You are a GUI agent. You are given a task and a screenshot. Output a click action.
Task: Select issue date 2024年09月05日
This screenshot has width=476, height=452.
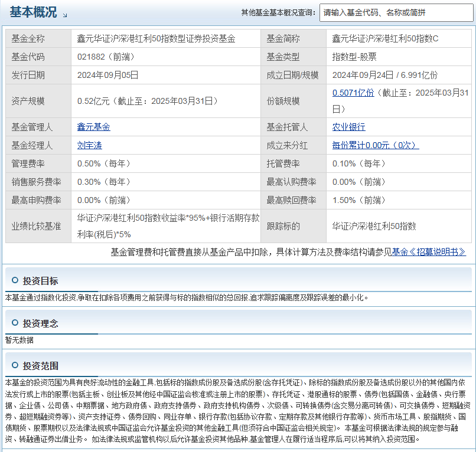tap(107, 75)
